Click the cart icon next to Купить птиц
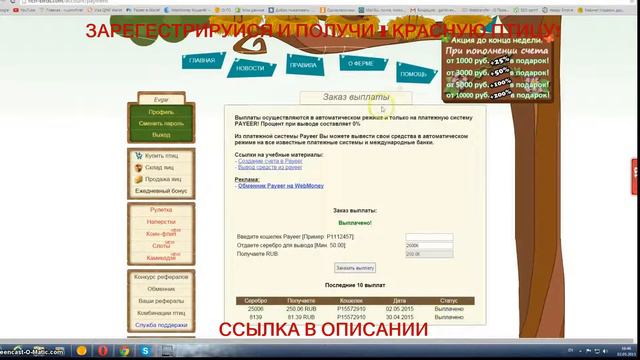This screenshot has width=640, height=360. click(139, 156)
